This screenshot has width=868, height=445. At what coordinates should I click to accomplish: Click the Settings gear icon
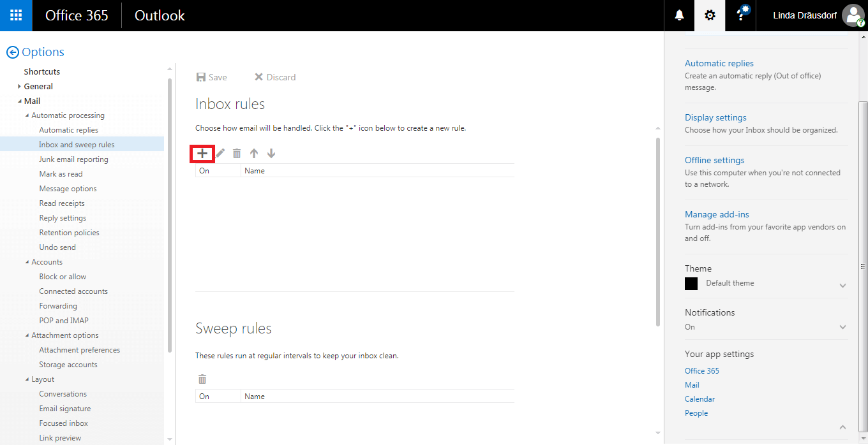point(709,15)
